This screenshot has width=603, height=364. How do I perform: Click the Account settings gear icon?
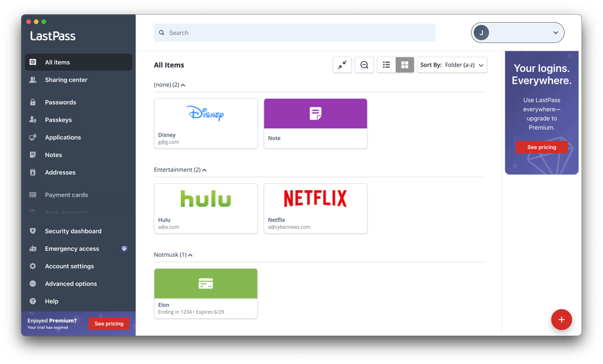tap(33, 266)
